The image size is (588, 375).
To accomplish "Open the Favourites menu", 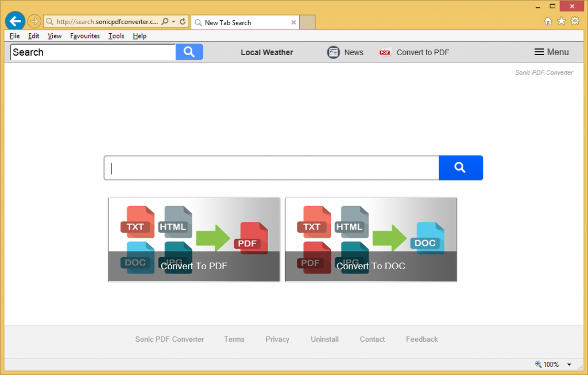I will pyautogui.click(x=85, y=36).
